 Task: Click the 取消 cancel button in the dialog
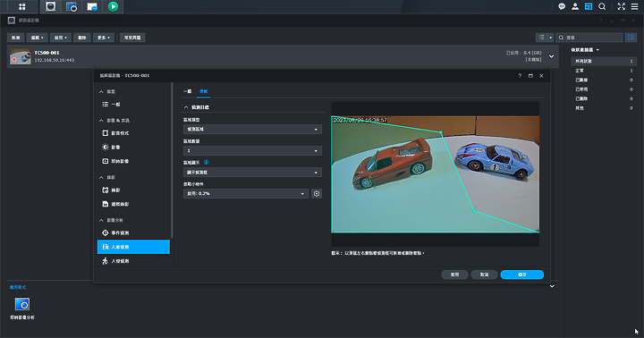(484, 275)
